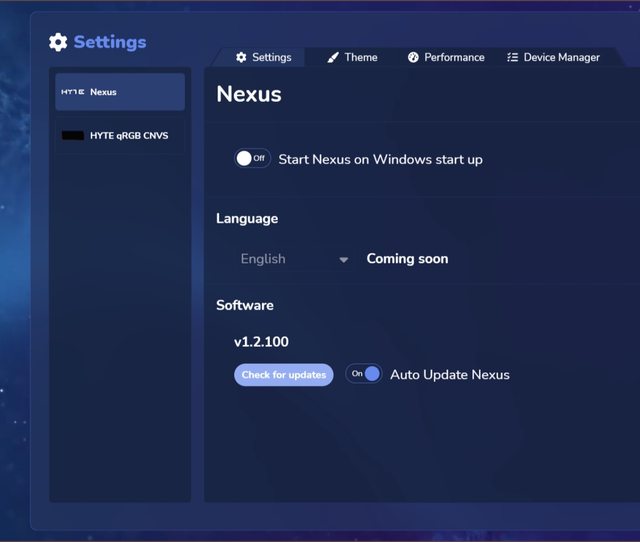Click the Language dropdown arrow
This screenshot has height=542, width=640.
(x=344, y=260)
